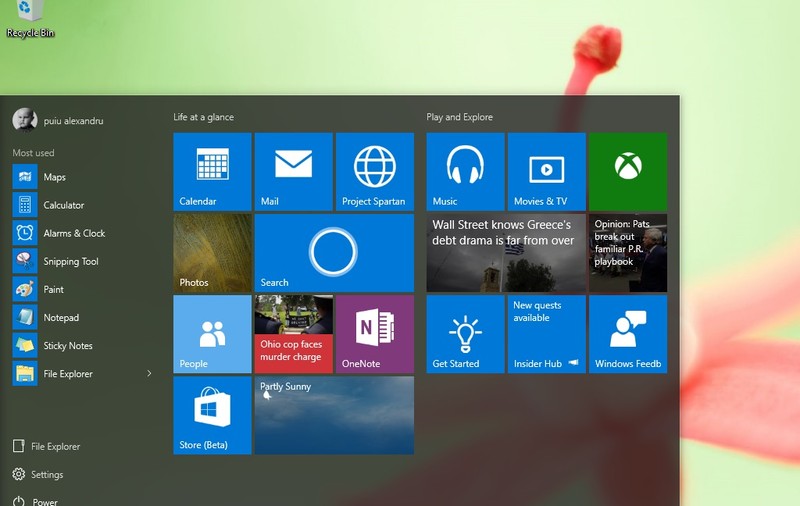Click the puiu alexandru user account
The width and height of the screenshot is (800, 506).
point(58,121)
